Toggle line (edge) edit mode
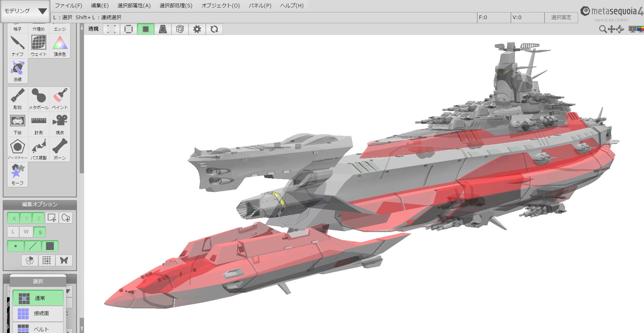This screenshot has height=333, width=644. click(x=33, y=246)
